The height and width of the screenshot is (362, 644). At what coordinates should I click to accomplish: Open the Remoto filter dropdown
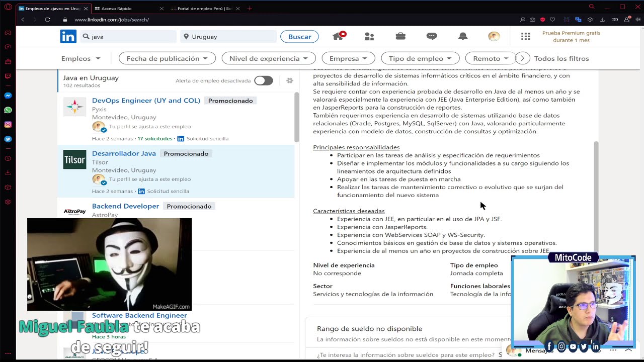click(x=490, y=58)
